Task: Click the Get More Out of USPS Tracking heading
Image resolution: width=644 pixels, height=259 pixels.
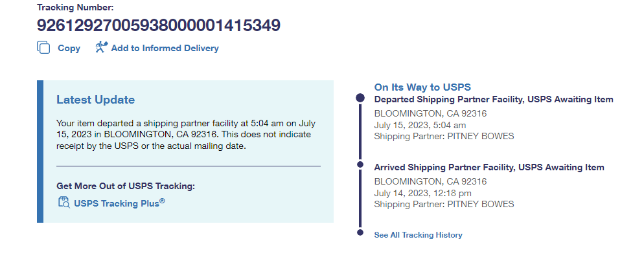Action: point(126,186)
